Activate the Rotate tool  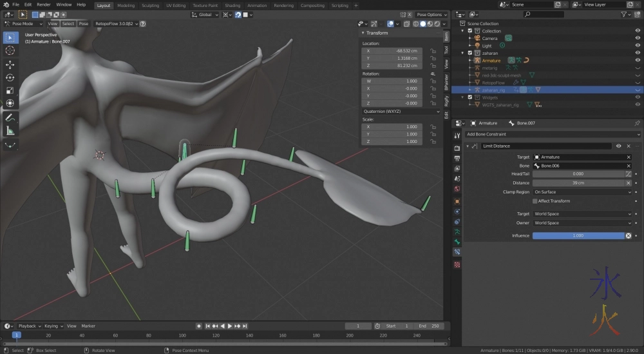10,77
